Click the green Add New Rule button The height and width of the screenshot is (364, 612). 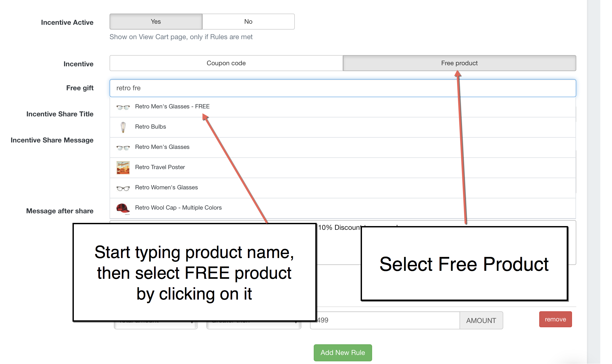pos(343,353)
